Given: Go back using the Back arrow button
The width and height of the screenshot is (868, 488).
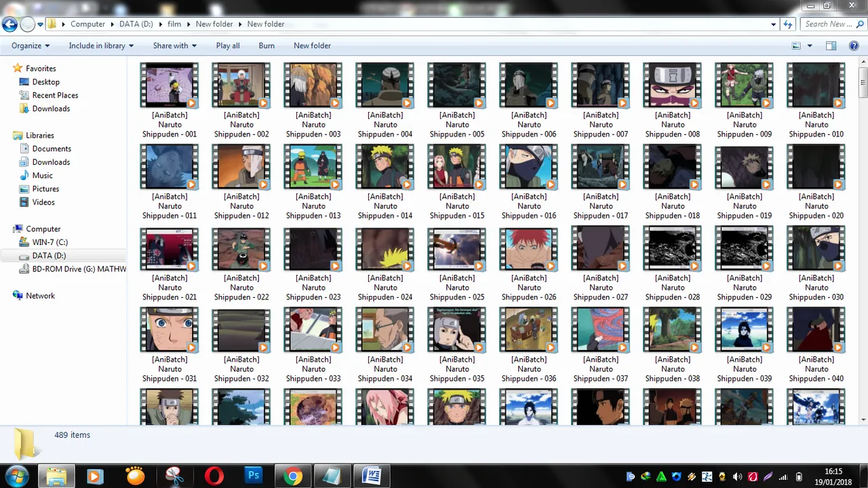Looking at the screenshot, I should 9,24.
